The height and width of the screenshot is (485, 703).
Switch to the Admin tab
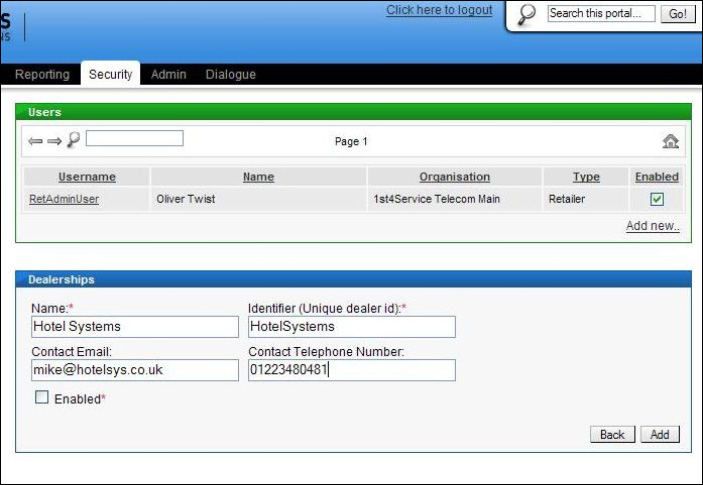coord(168,75)
